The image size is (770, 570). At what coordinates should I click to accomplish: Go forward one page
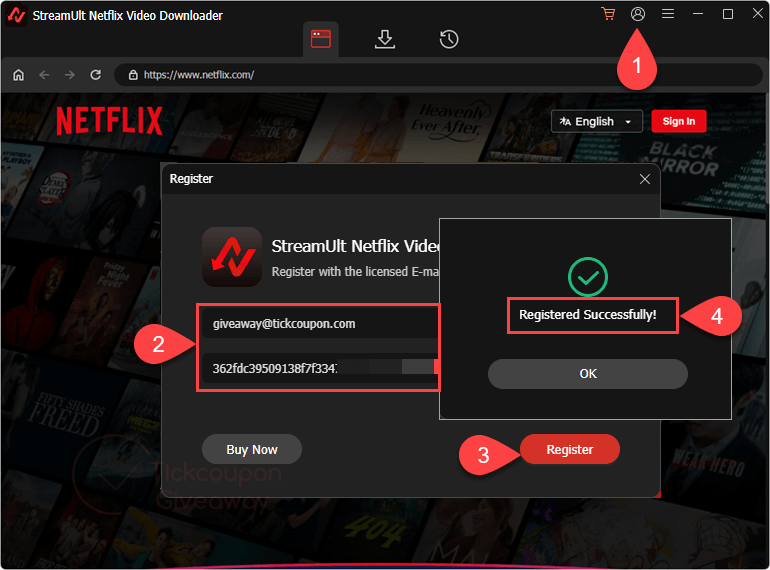click(70, 75)
